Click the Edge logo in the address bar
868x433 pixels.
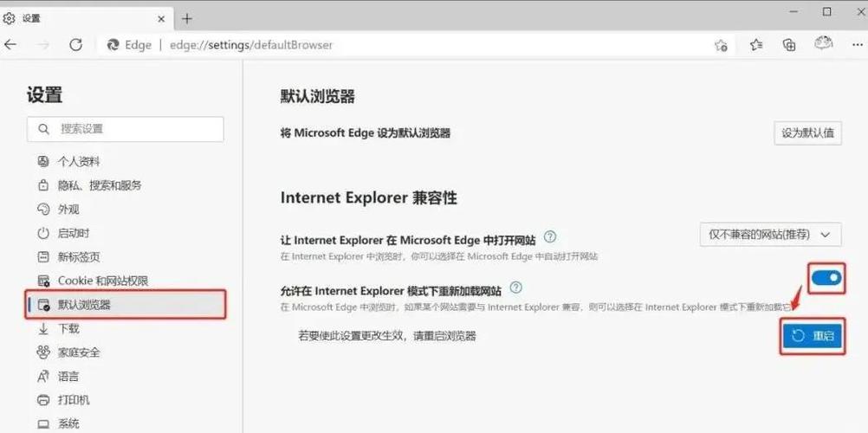click(x=113, y=45)
